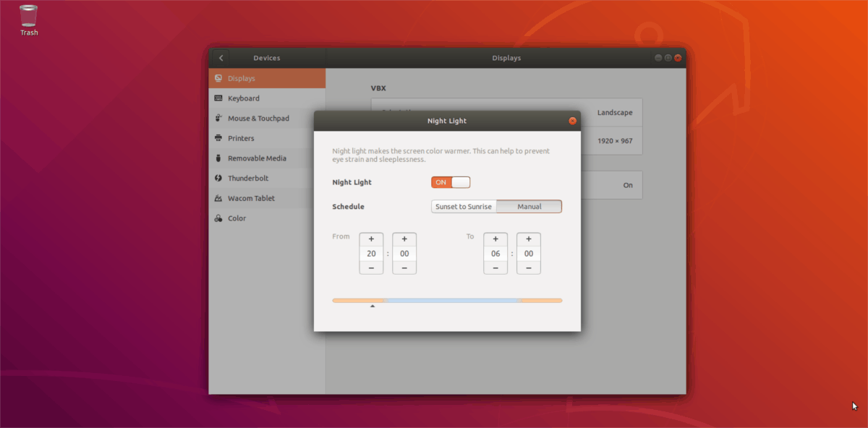The width and height of the screenshot is (868, 428).
Task: Click the Keyboard icon in sidebar
Action: [218, 98]
